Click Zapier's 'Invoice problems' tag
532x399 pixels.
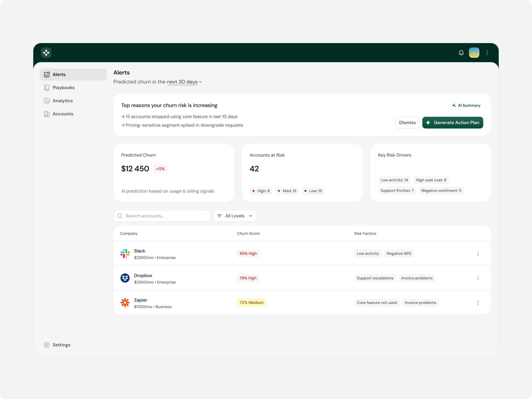pos(421,302)
